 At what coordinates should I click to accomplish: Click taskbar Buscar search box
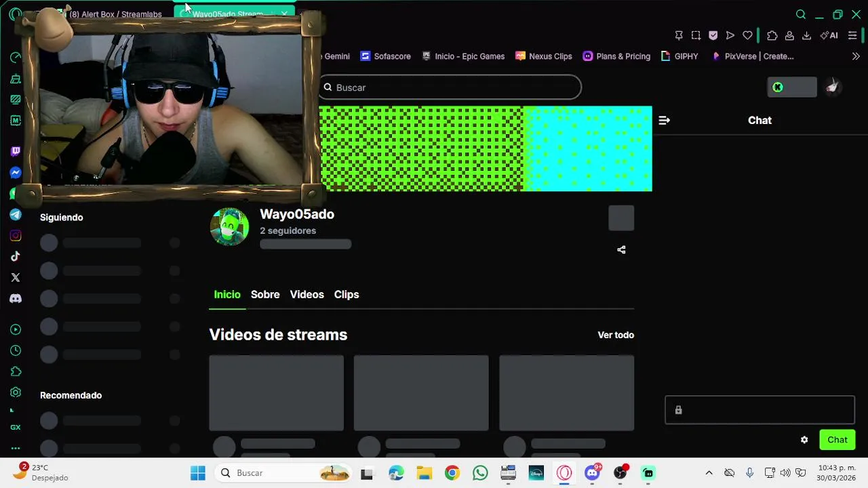tap(284, 473)
